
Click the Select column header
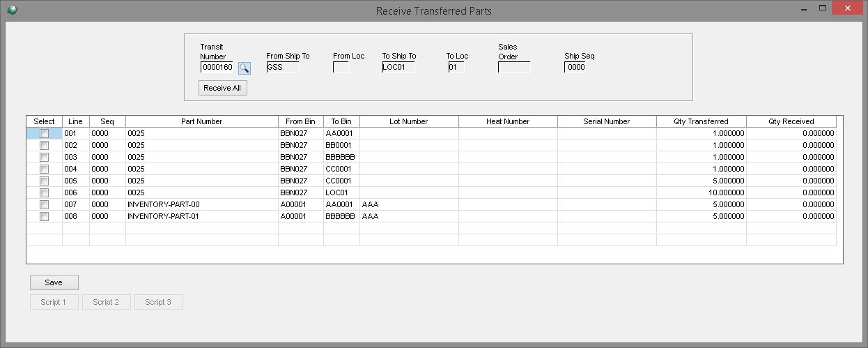pyautogui.click(x=44, y=121)
